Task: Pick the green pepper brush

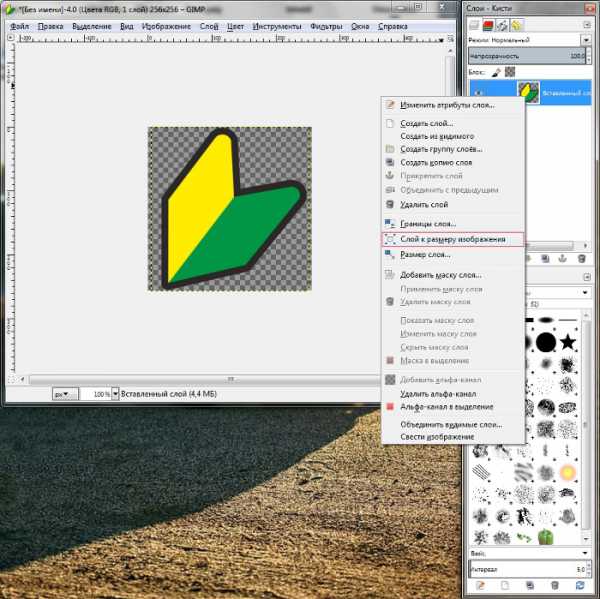Action: coord(546,537)
